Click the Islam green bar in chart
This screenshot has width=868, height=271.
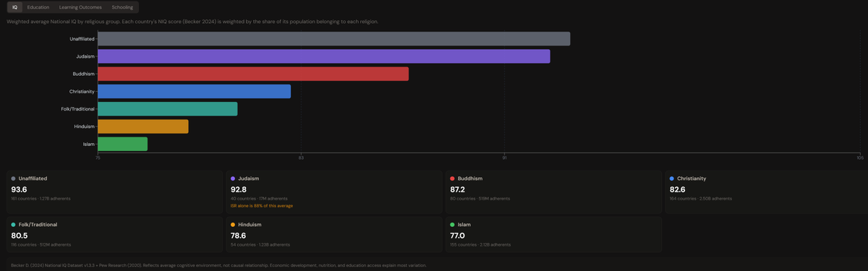point(122,144)
